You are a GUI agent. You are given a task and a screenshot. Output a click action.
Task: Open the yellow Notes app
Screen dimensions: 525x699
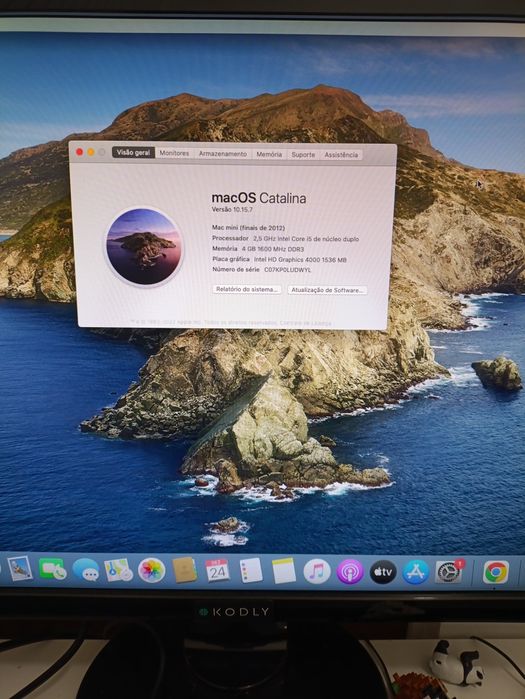tap(284, 571)
